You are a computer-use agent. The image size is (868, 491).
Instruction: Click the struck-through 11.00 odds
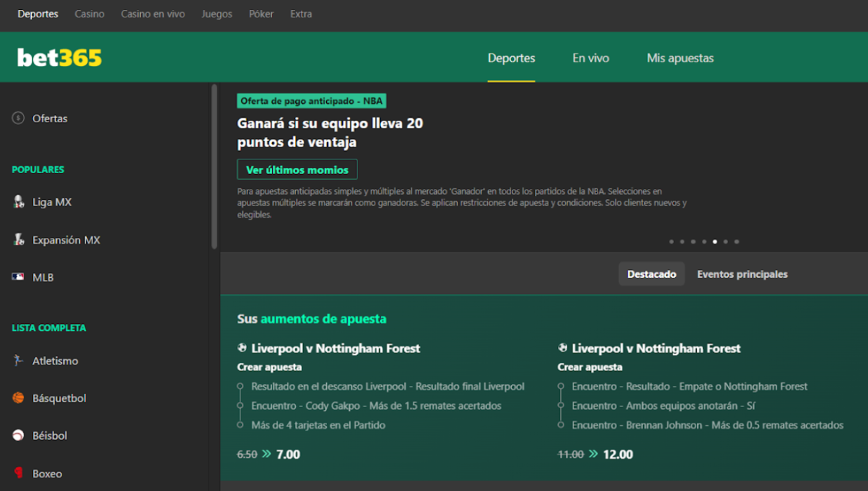point(571,455)
